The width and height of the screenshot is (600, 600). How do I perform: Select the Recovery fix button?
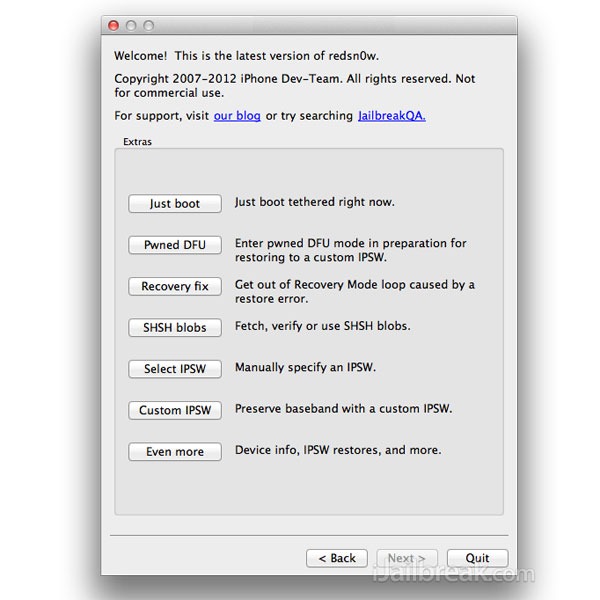[175, 286]
